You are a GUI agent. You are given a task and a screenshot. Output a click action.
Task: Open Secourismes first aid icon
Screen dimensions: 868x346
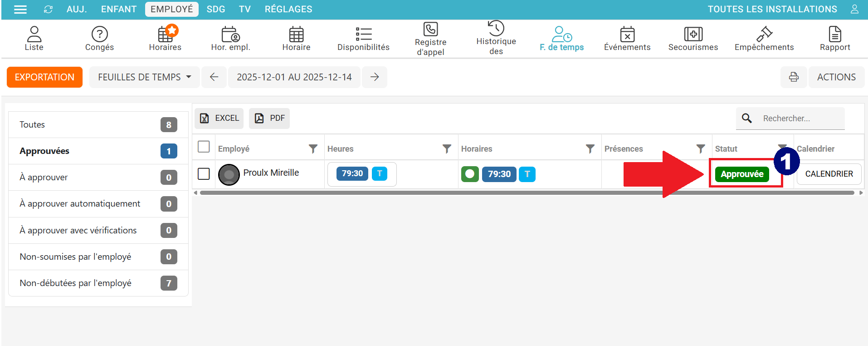pos(693,34)
